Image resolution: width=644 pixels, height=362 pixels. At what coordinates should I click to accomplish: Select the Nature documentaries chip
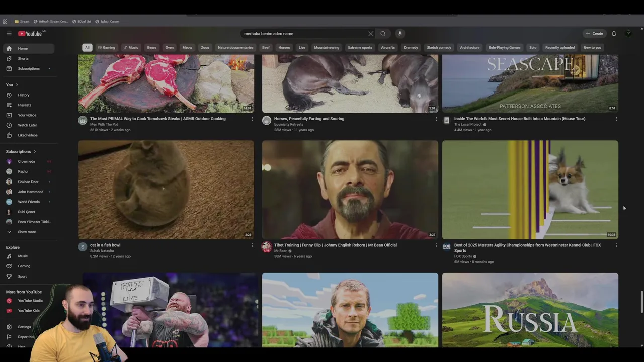coord(235,48)
